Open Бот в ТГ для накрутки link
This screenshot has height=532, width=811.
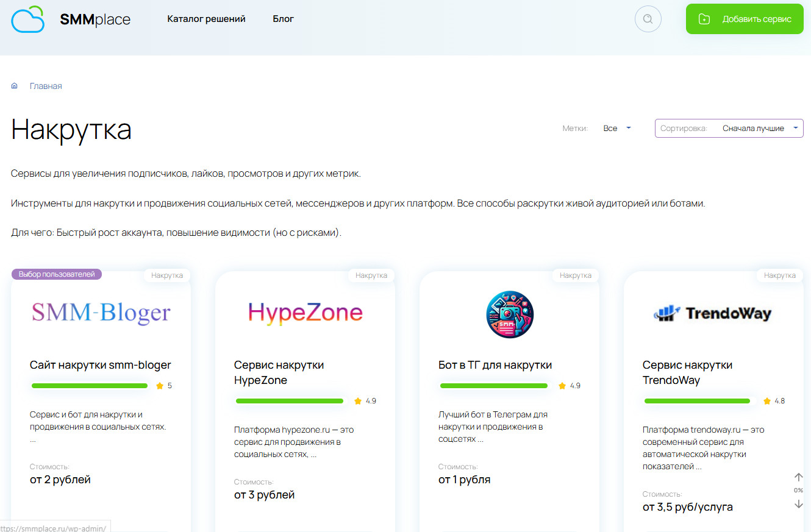[x=495, y=365]
